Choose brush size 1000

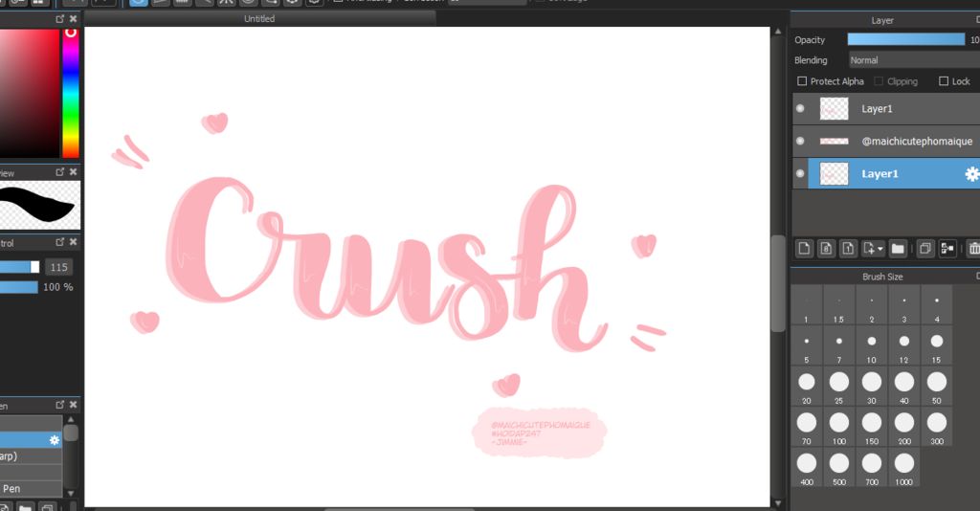coord(903,467)
